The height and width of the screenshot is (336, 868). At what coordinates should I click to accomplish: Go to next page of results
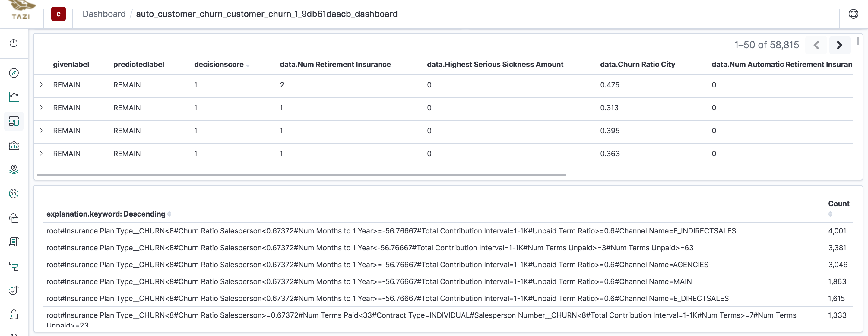point(839,45)
